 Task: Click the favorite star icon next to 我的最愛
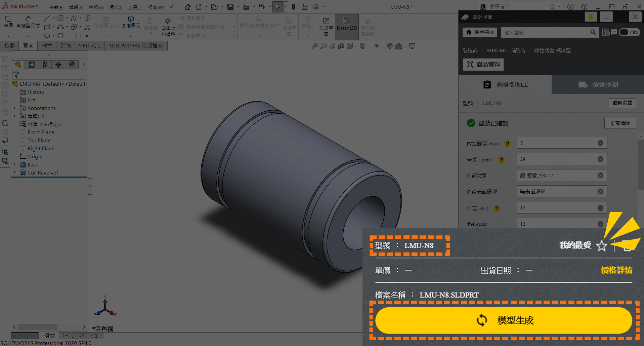pos(601,246)
